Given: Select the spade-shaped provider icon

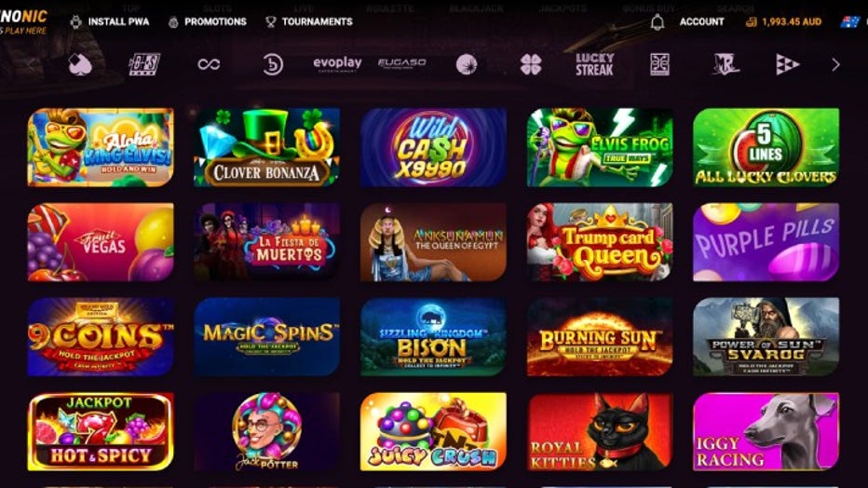Looking at the screenshot, I should tap(80, 64).
